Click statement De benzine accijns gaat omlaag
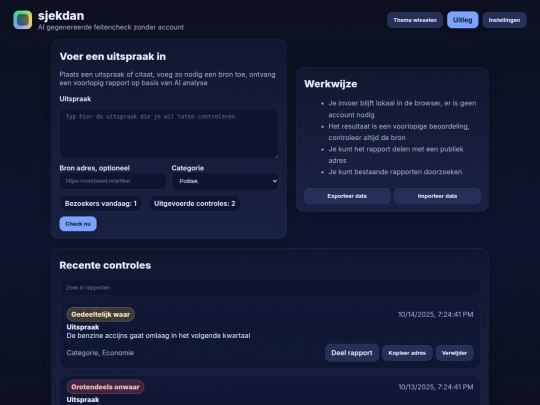This screenshot has height=405, width=540. point(158,335)
